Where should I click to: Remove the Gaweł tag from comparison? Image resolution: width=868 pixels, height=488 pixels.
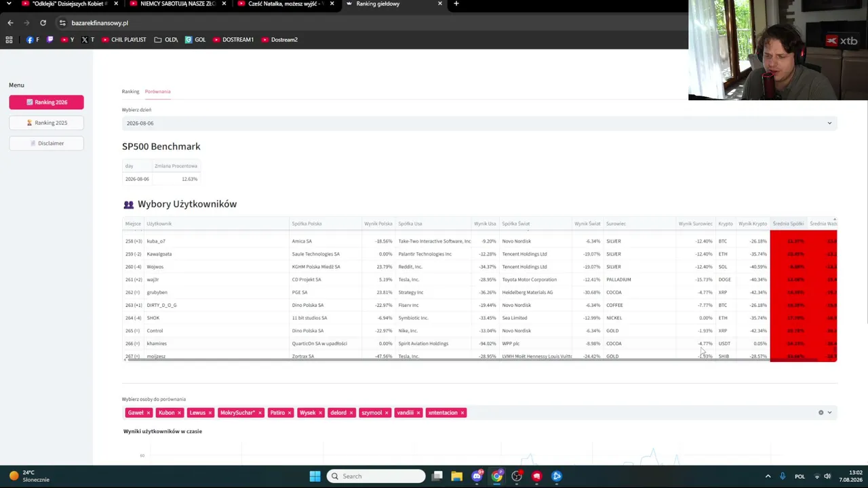tap(149, 413)
